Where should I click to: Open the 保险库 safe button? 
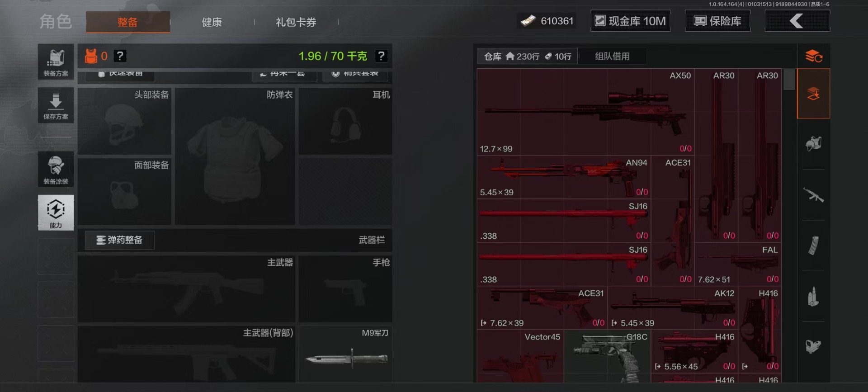[x=717, y=21]
